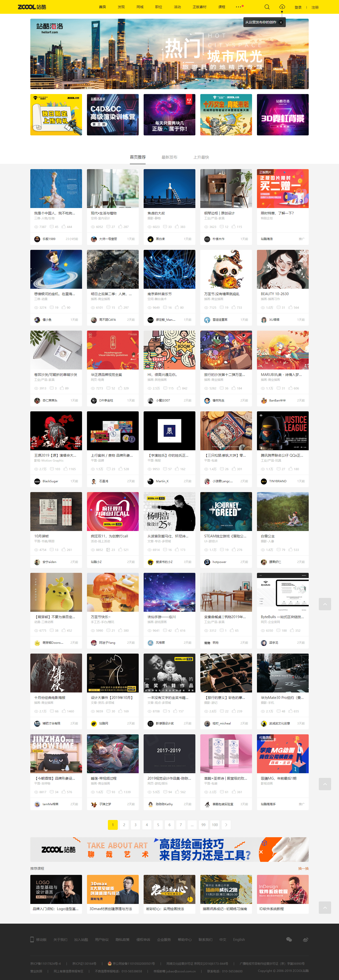The image size is (339, 980).
Task: Click 换一换 to refresh recommended courses
Action: [303, 868]
